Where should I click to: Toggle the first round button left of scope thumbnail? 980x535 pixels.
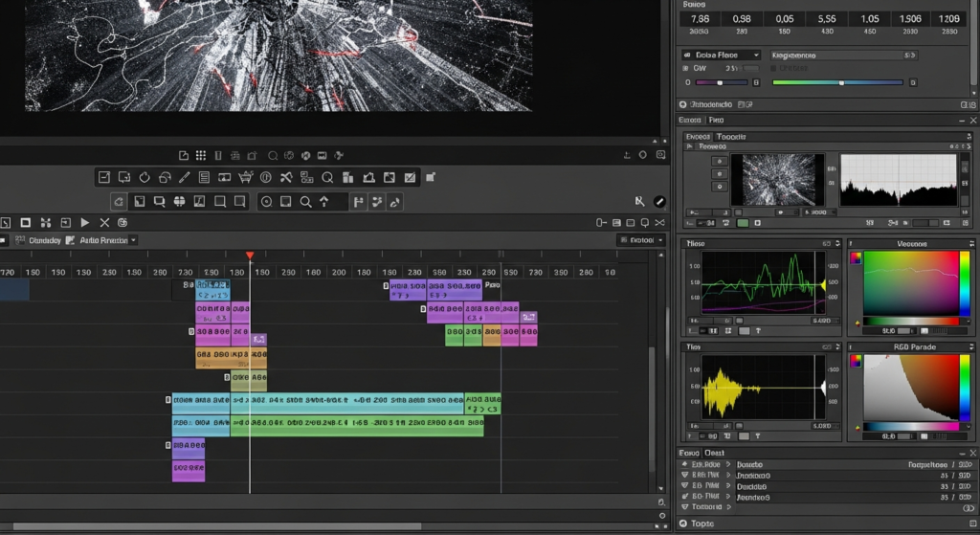(718, 162)
